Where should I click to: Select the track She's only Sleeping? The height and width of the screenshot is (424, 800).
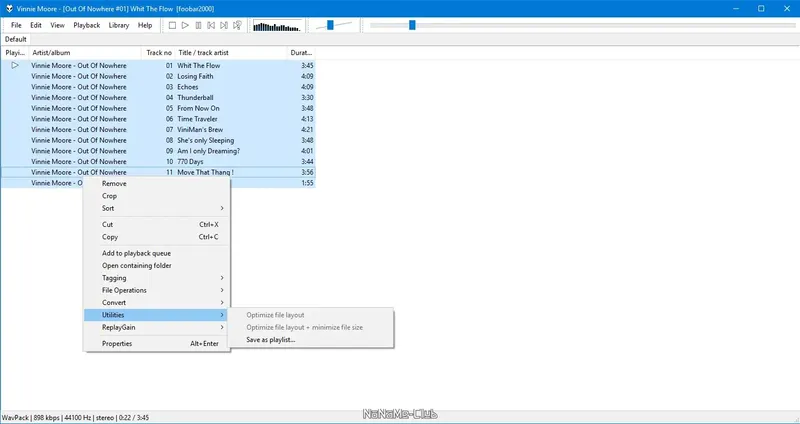click(206, 140)
